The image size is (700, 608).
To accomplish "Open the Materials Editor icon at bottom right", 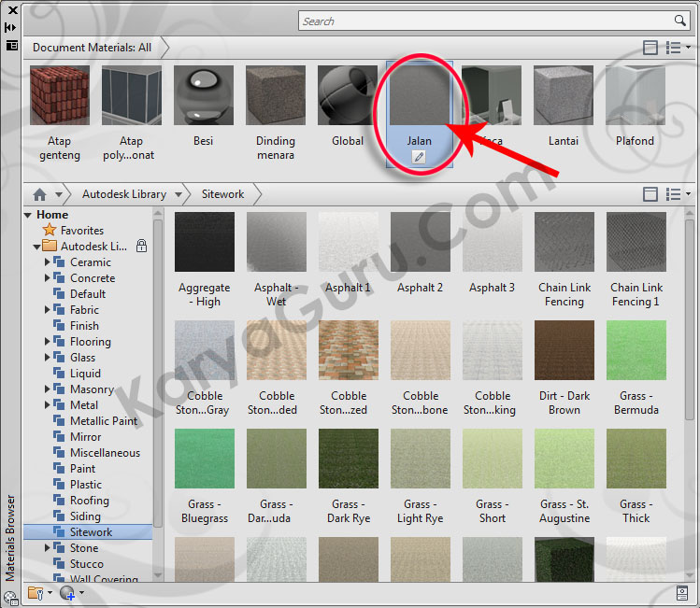I will [682, 592].
